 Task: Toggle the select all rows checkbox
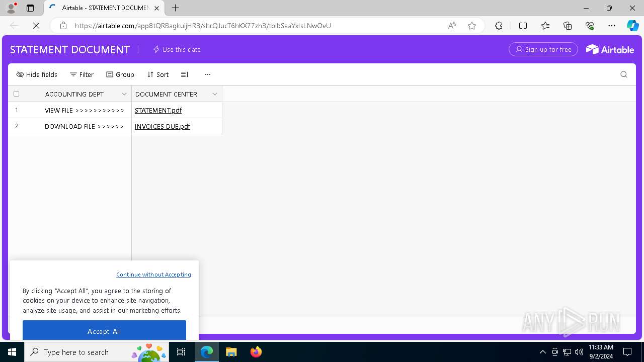coord(16,94)
